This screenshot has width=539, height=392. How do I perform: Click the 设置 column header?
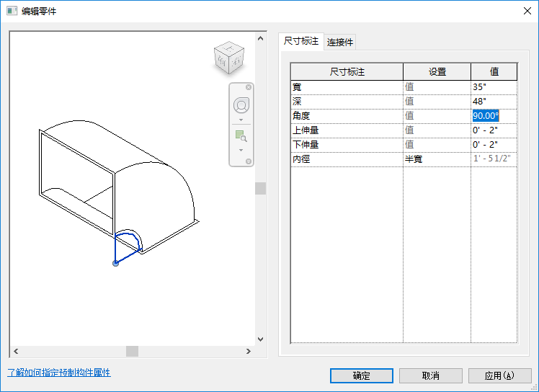(437, 72)
